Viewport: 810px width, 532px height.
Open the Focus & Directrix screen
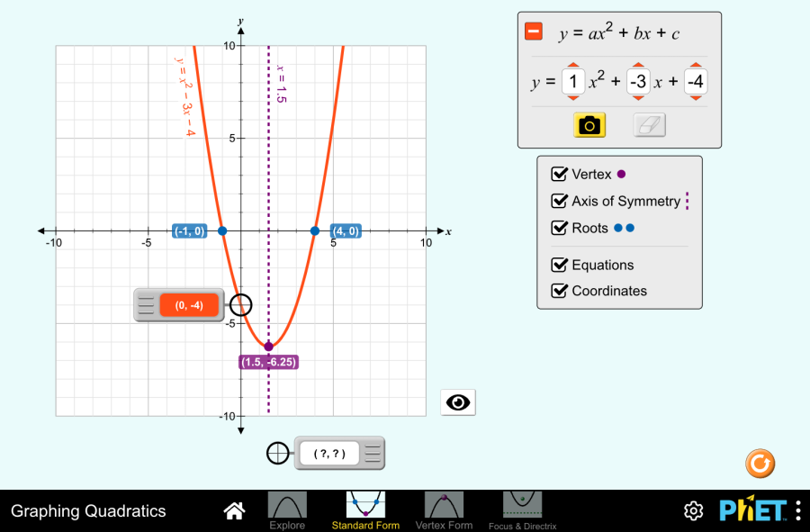[x=522, y=510]
